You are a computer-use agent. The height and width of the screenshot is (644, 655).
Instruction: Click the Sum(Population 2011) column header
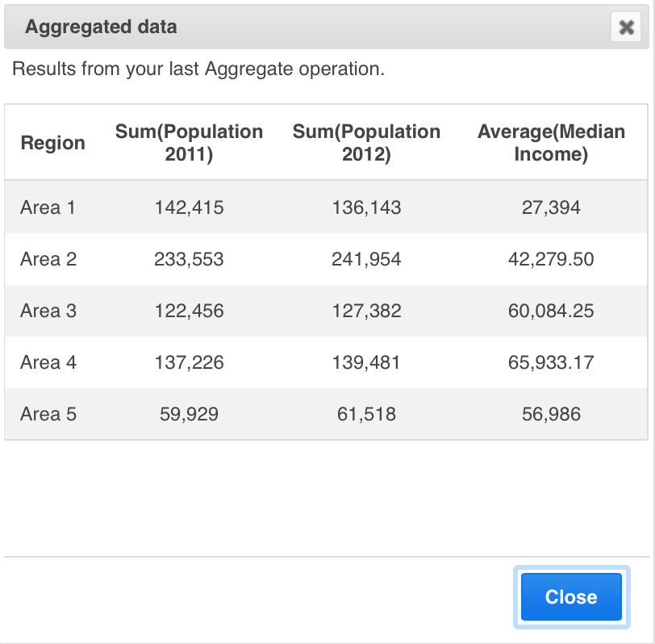tap(189, 143)
